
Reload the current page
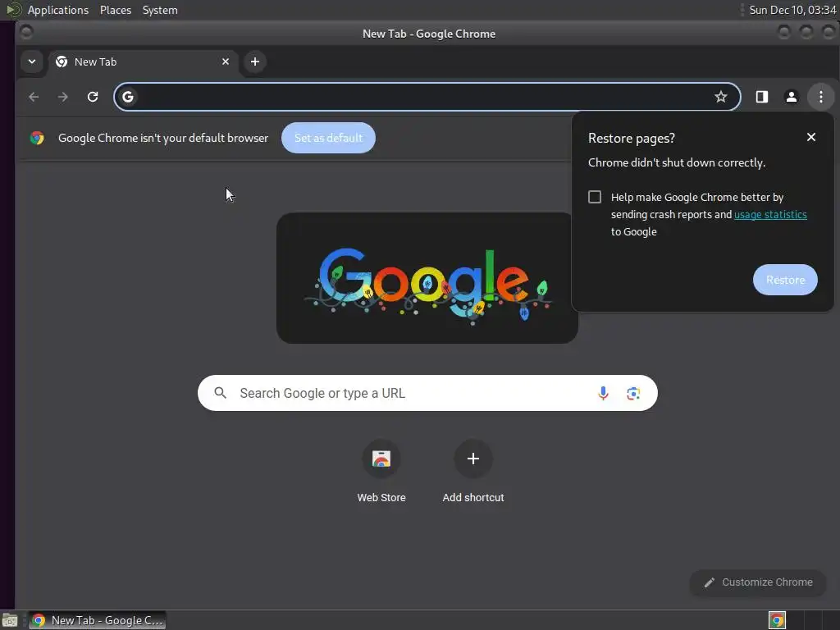coord(93,97)
